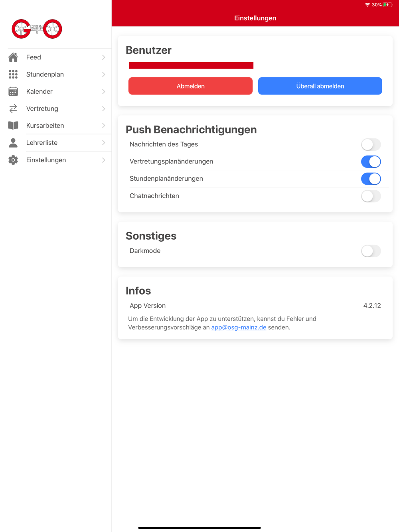Viewport: 399px width, 532px height.
Task: Click the Einstellungen gear icon
Action: point(13,160)
